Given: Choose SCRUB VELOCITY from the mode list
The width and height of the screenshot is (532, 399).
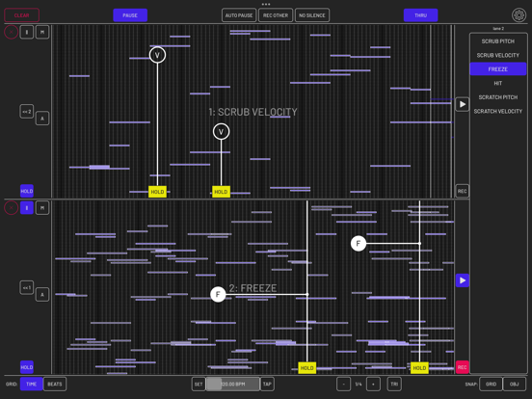Looking at the screenshot, I should (x=498, y=55).
